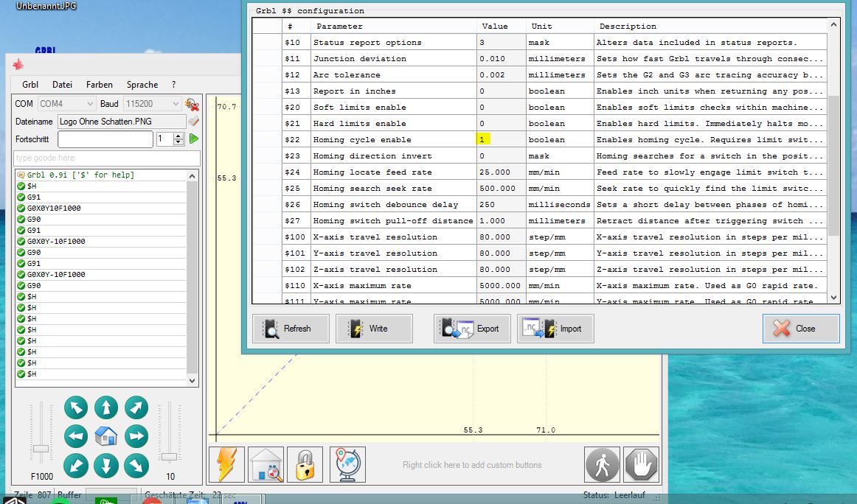Open the Grbl menu
This screenshot has height=504, width=857.
tap(30, 85)
